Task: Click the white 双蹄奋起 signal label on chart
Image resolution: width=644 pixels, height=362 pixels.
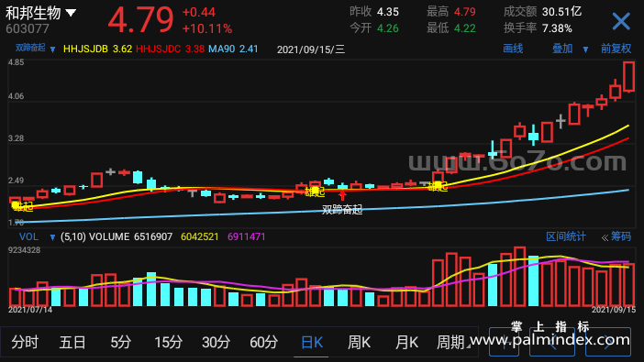Action: (342, 210)
